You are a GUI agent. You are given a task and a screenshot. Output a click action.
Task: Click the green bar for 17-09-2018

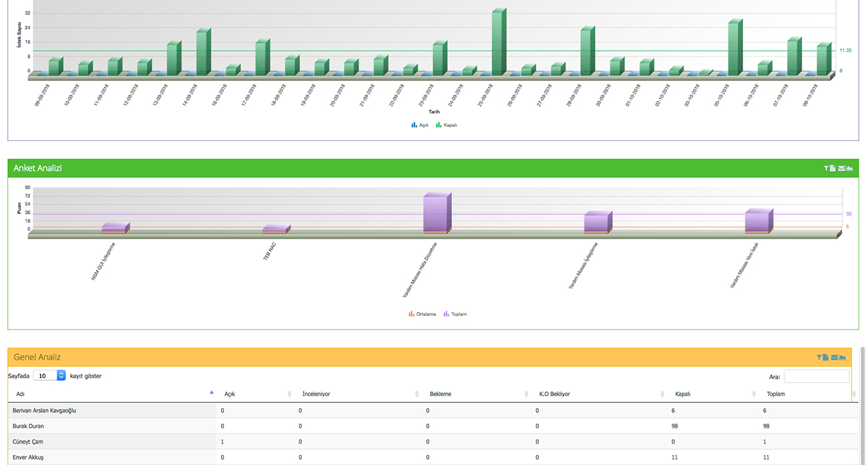pos(262,57)
